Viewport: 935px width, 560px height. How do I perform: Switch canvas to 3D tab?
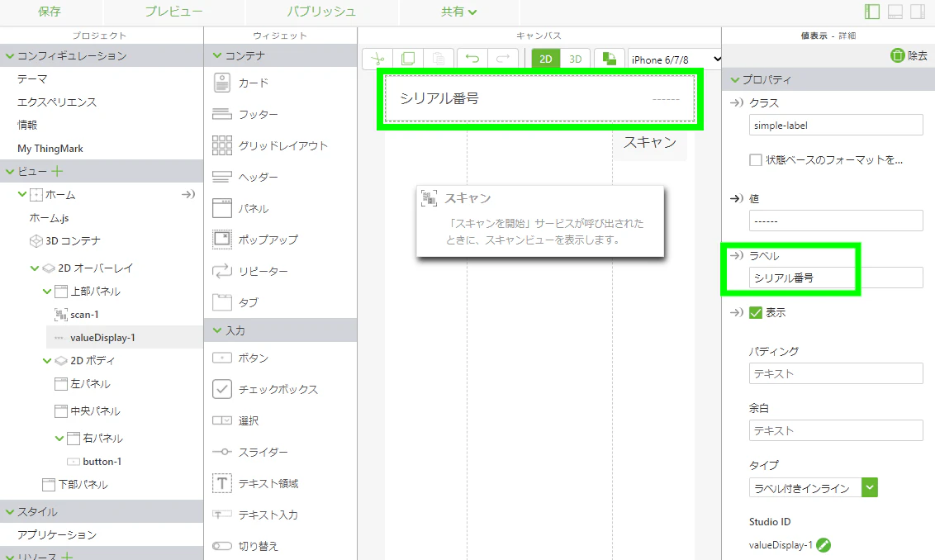point(576,59)
